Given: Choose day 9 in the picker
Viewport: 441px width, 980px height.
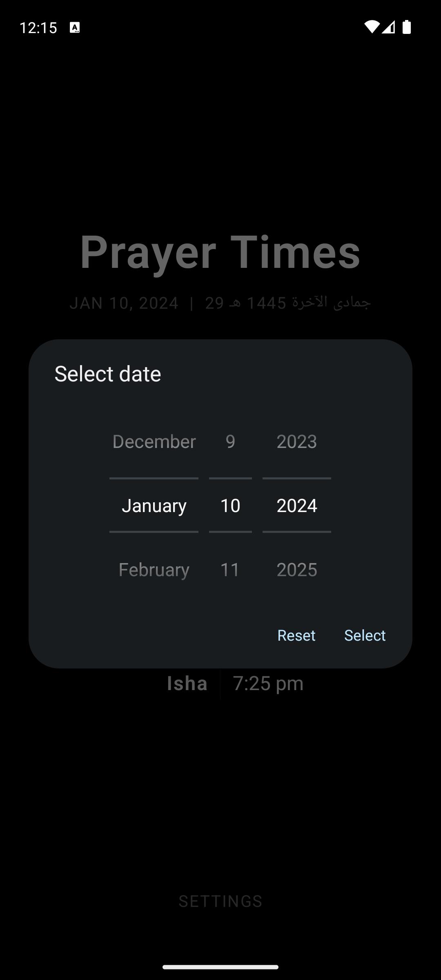Looking at the screenshot, I should 230,442.
